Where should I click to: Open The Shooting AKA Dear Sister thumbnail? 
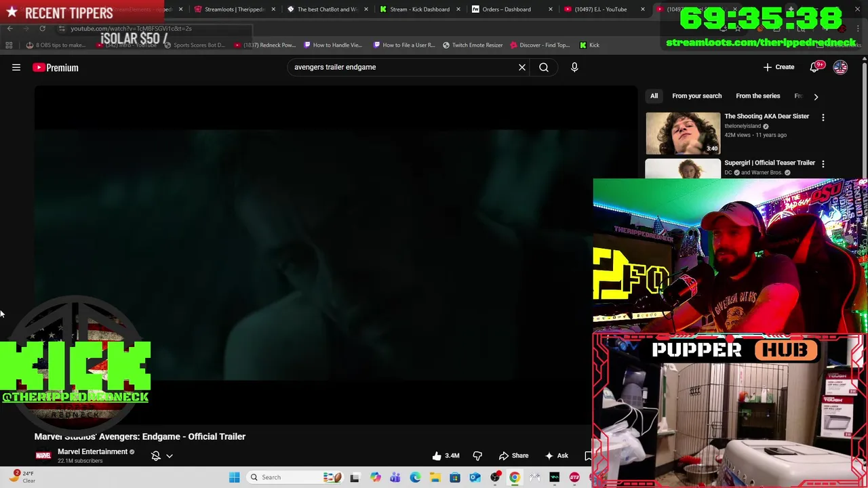tap(683, 134)
